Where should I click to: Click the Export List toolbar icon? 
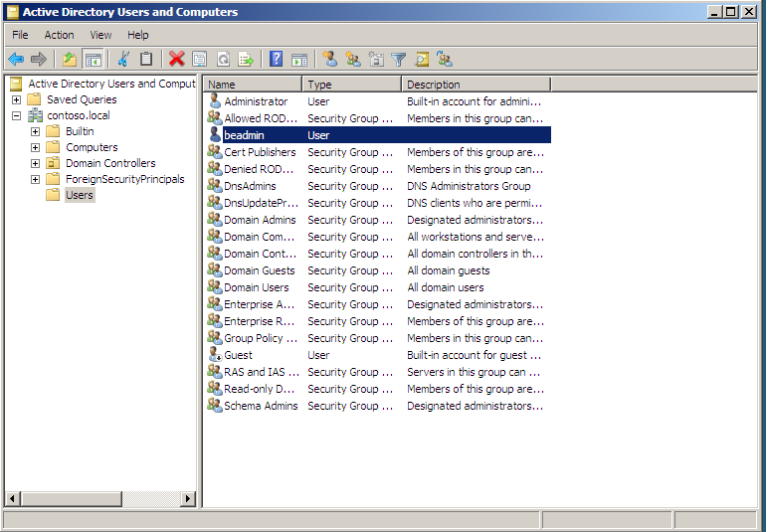(246, 60)
